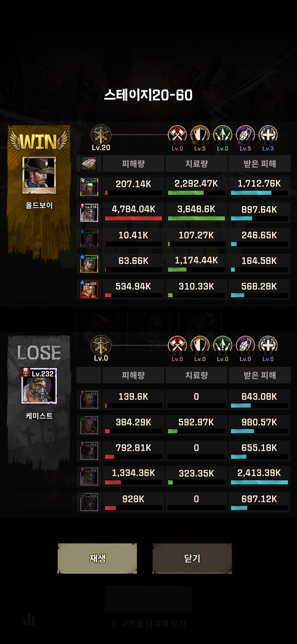Open the 올드보이 player portrait
The height and width of the screenshot is (644, 297).
(39, 175)
